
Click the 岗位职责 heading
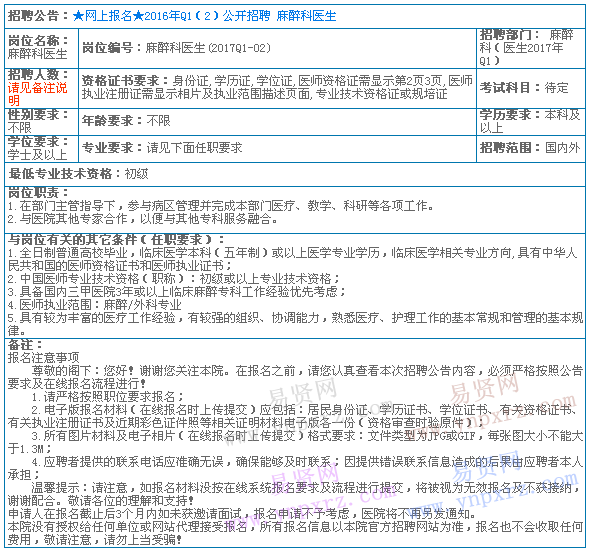point(38,192)
